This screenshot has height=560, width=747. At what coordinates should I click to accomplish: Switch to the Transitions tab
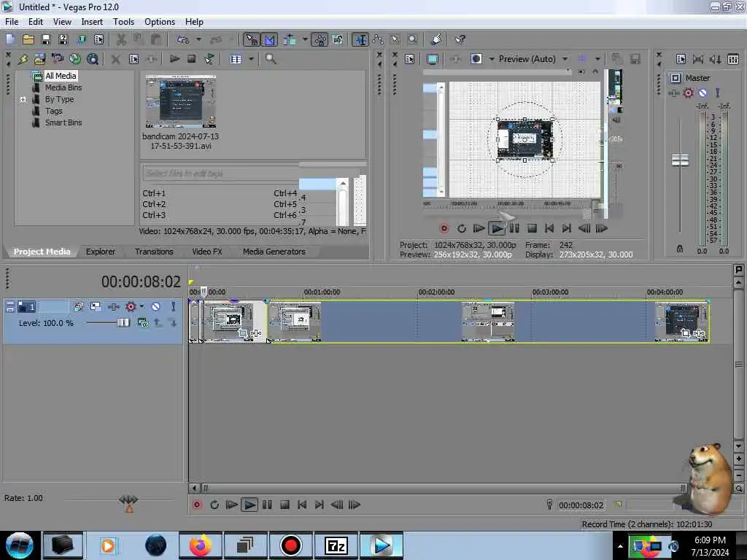pos(154,252)
